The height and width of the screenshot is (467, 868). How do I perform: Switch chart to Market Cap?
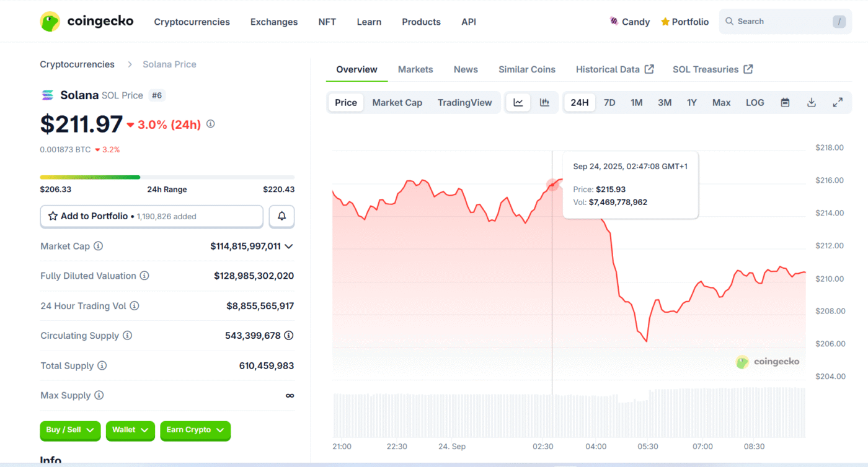pyautogui.click(x=397, y=103)
